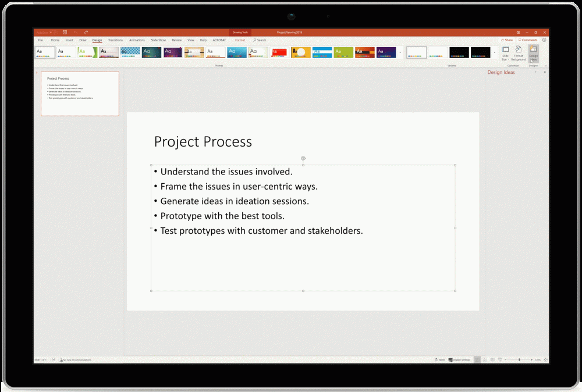Screen dimensions: 582x392
Task: Open the Comments button
Action: tap(528, 40)
